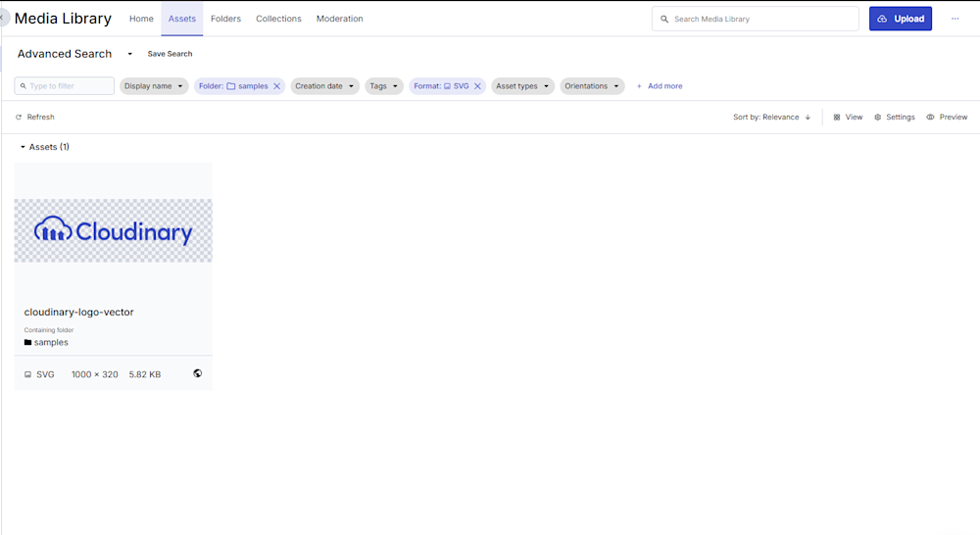Select the Cloudinary logo thumbnail
The width and height of the screenshot is (980, 535).
pyautogui.click(x=113, y=230)
